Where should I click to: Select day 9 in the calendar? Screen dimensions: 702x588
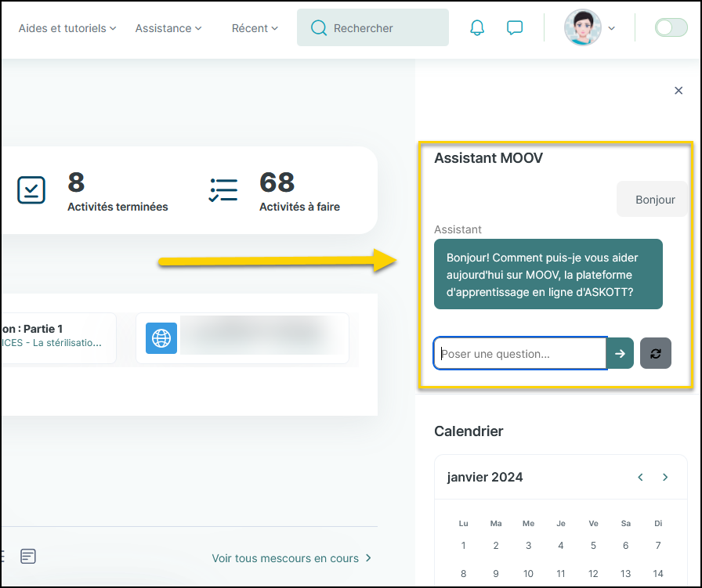(496, 574)
